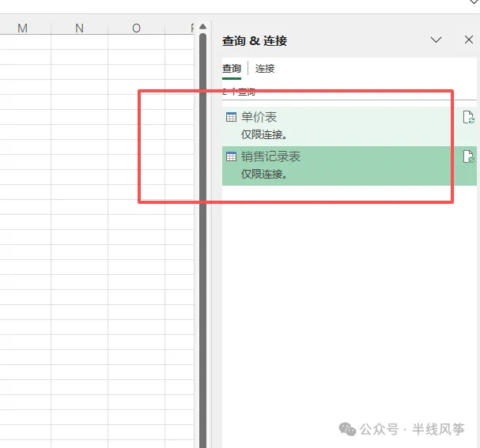Select the 单价表 query
The height and width of the screenshot is (448, 480).
pos(350,126)
